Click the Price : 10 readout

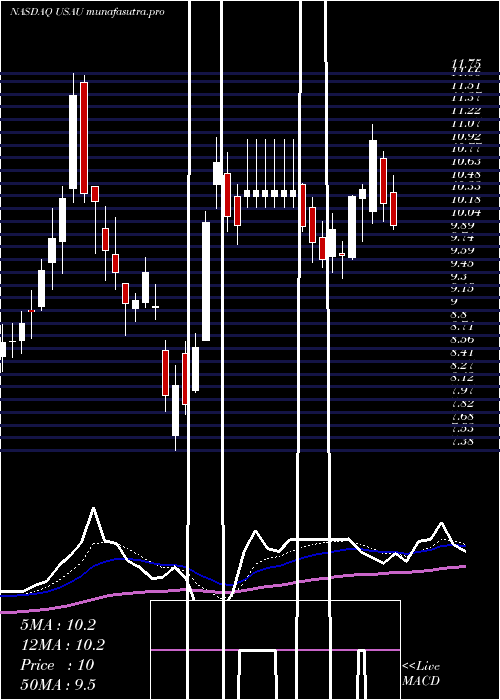(57, 665)
